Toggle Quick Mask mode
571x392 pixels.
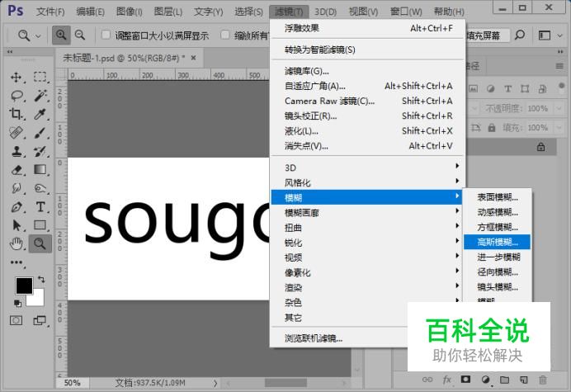pyautogui.click(x=16, y=320)
